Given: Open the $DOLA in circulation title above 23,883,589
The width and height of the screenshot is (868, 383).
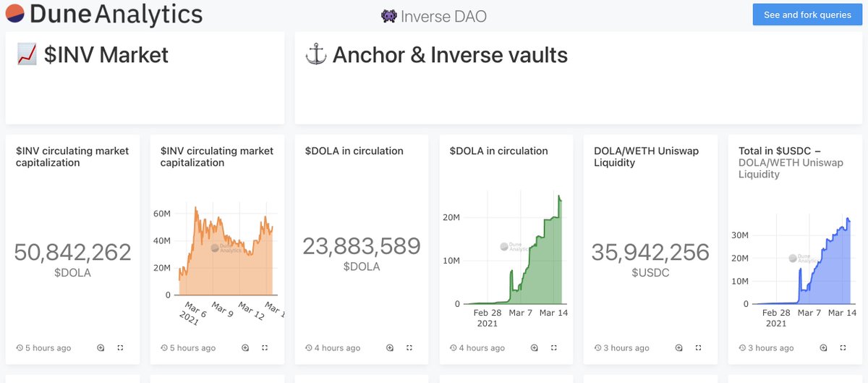Looking at the screenshot, I should click(x=354, y=151).
